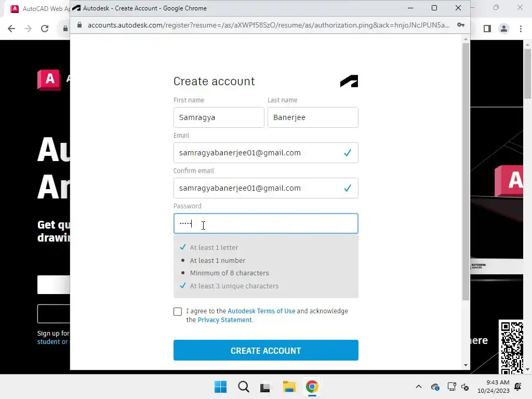Click the scroll down arrow of the popup
Screen dimensions: 532x399
[x=465, y=365]
